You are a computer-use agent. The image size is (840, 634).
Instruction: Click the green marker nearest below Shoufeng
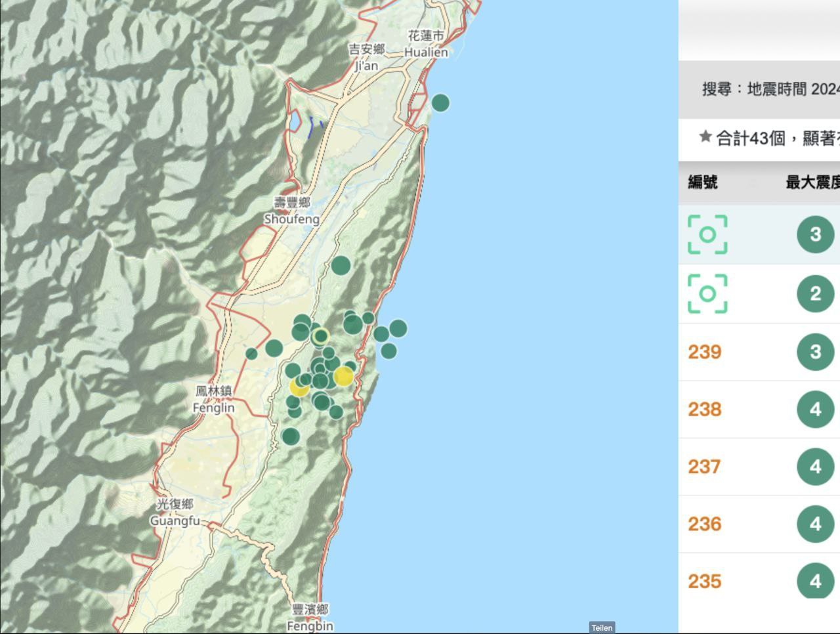click(x=341, y=266)
